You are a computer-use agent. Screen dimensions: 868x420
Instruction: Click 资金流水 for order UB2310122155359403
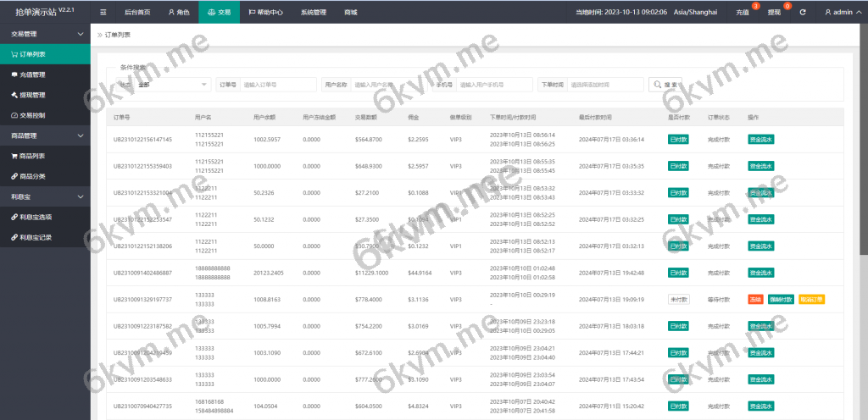coord(760,166)
